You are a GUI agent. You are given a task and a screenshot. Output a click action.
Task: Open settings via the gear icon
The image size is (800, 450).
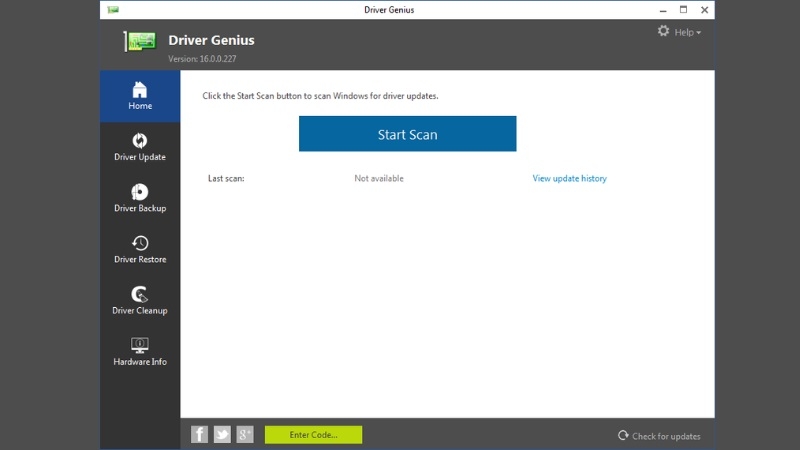point(663,31)
